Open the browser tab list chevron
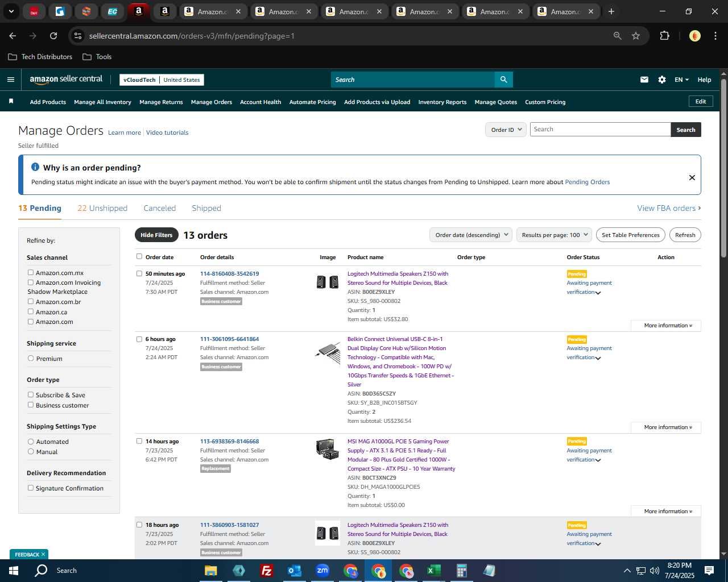This screenshot has height=582, width=728. pos(11,11)
